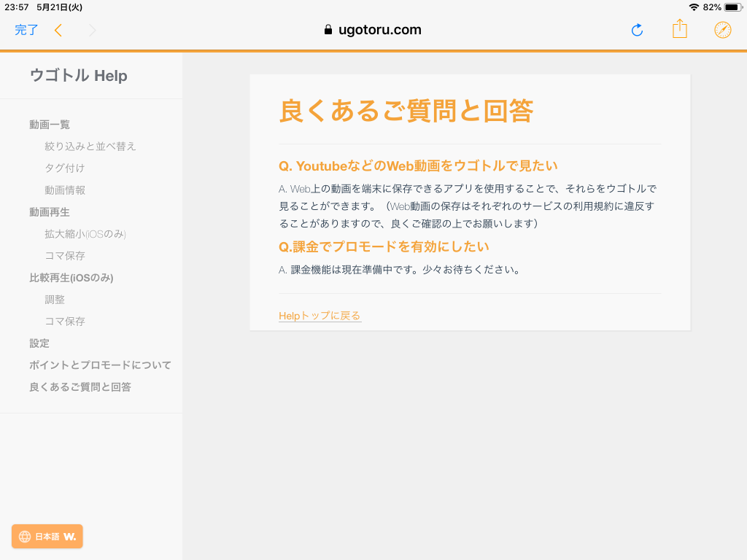747x560 pixels.
Task: Tap the 完了 done button
Action: [x=26, y=30]
